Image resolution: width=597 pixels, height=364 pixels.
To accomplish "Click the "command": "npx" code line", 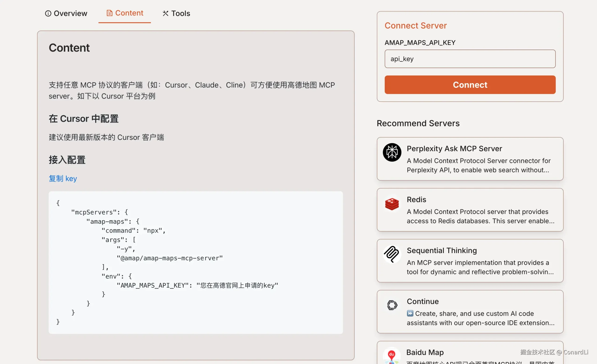I will click(133, 230).
